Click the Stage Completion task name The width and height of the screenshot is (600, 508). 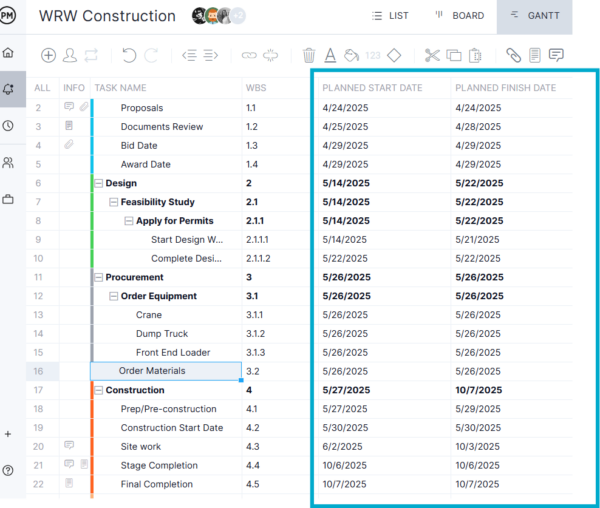tap(159, 466)
